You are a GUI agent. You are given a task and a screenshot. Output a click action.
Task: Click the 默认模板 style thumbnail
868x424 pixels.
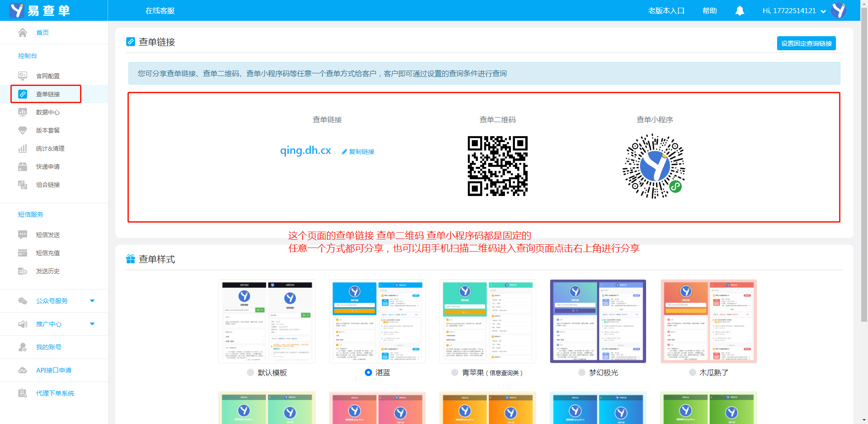coord(267,321)
